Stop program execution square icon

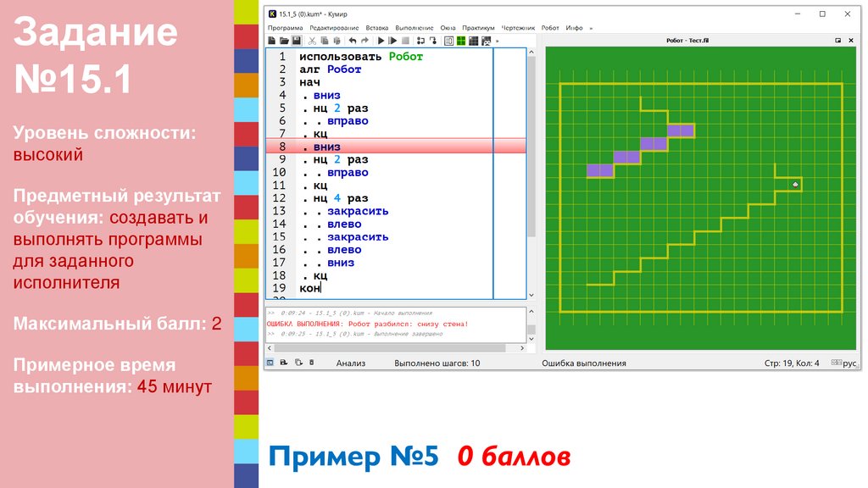(406, 41)
